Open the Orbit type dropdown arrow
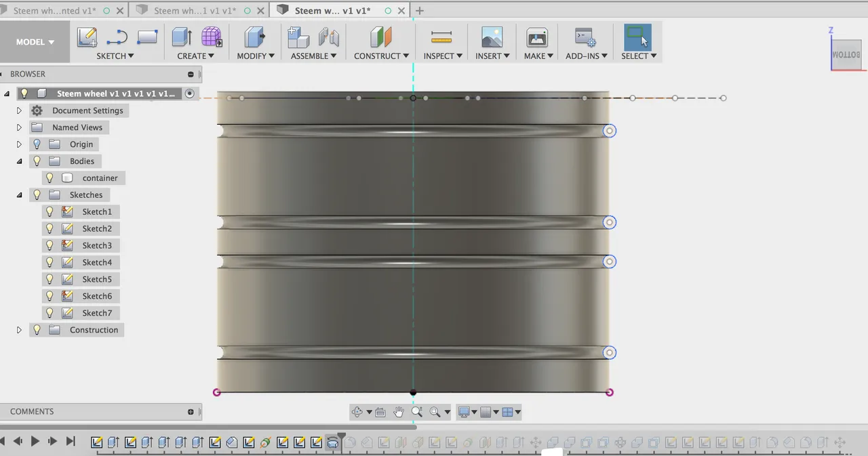 (x=369, y=412)
